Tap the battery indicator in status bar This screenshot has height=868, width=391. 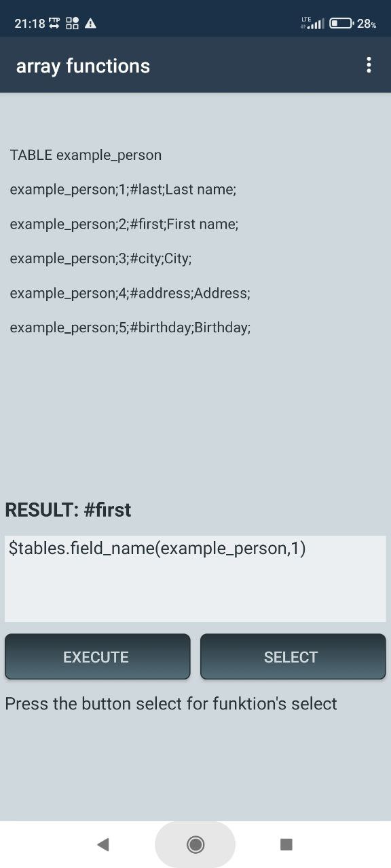click(341, 23)
